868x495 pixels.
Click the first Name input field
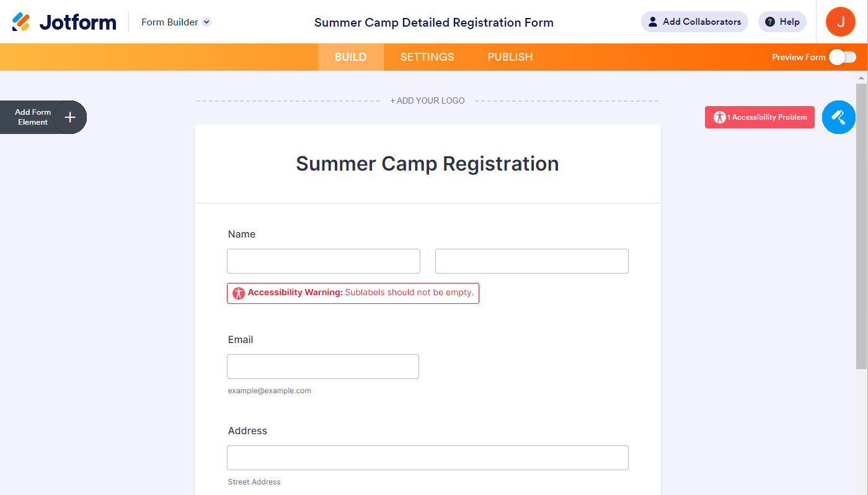point(324,261)
